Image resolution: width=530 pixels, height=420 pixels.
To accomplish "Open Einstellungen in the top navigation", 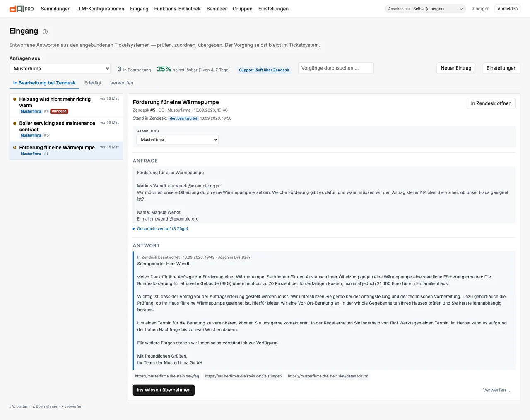I will click(273, 9).
